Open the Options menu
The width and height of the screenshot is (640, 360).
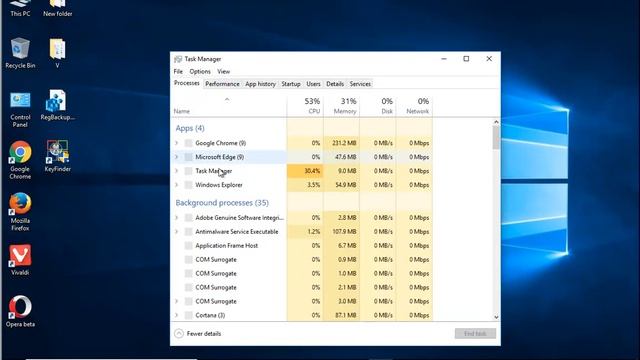click(200, 71)
